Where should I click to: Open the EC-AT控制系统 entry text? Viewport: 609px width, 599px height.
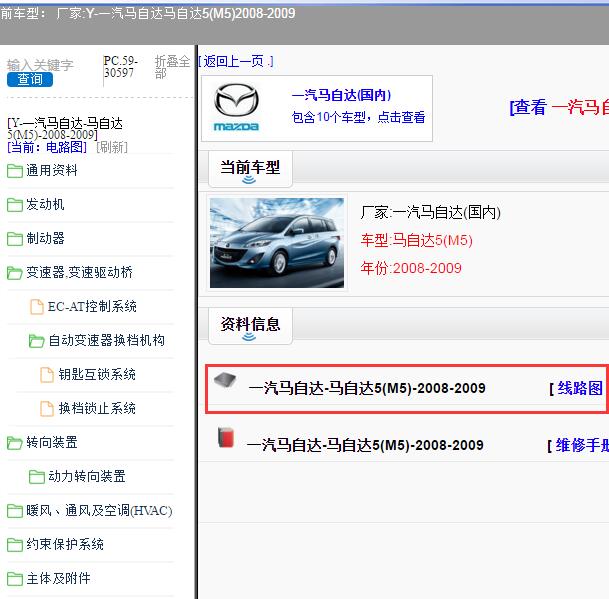(x=92, y=306)
